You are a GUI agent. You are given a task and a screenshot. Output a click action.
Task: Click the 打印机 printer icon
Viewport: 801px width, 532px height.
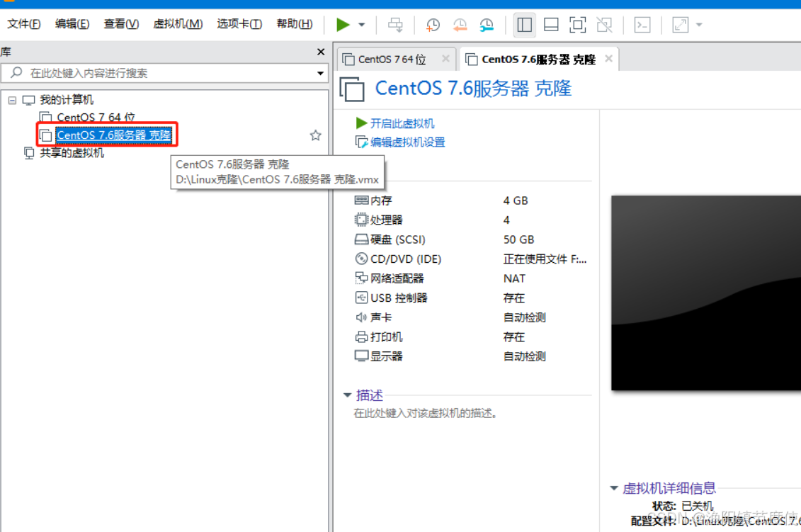click(361, 336)
